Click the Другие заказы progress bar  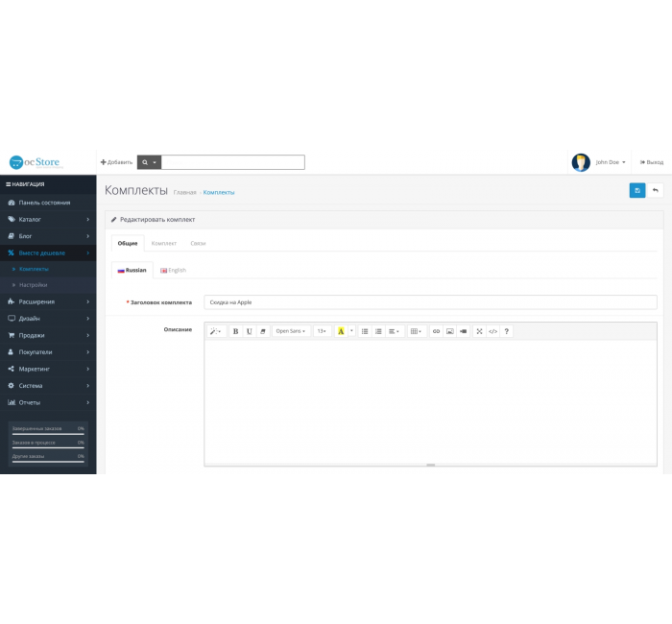pos(48,462)
